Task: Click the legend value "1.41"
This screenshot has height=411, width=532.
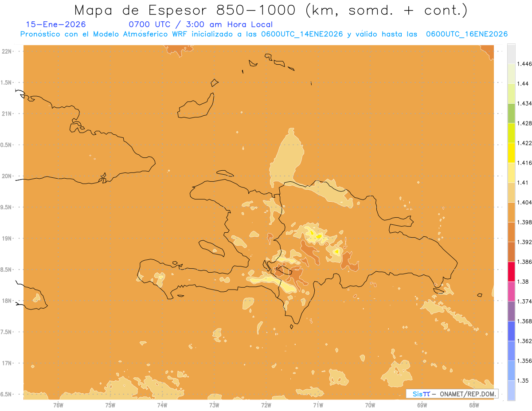Action: tap(523, 182)
